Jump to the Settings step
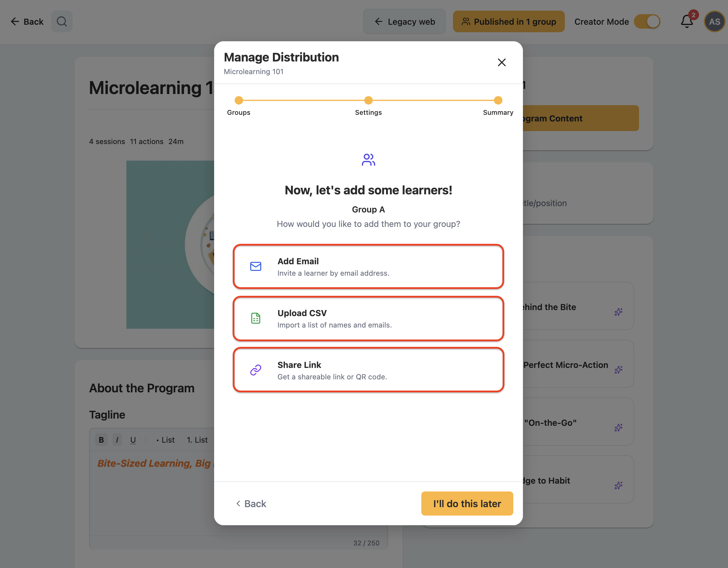Viewport: 728px width, 568px height. pyautogui.click(x=368, y=100)
